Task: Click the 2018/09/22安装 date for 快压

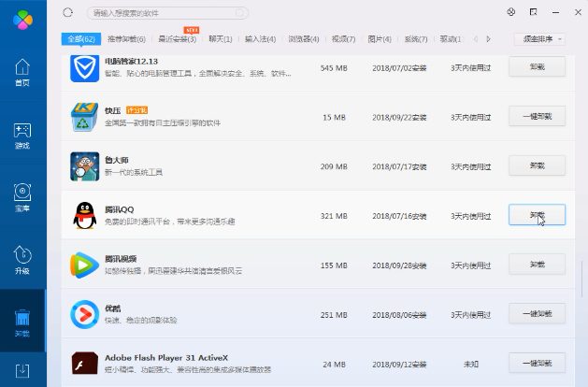Action: coord(399,118)
